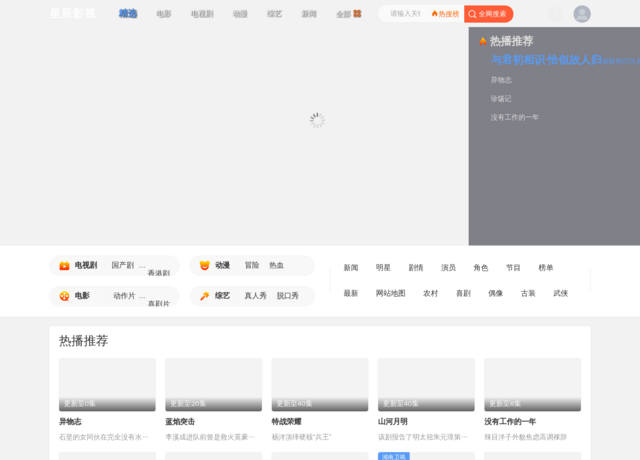Click the 新闻 tag in tag list

(x=351, y=268)
